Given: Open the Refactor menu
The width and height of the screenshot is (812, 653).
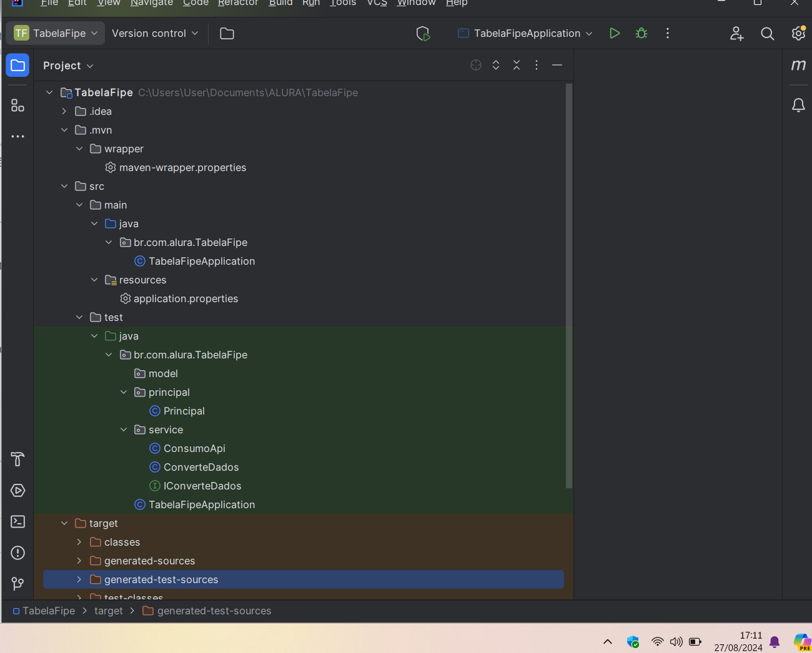Looking at the screenshot, I should [238, 3].
